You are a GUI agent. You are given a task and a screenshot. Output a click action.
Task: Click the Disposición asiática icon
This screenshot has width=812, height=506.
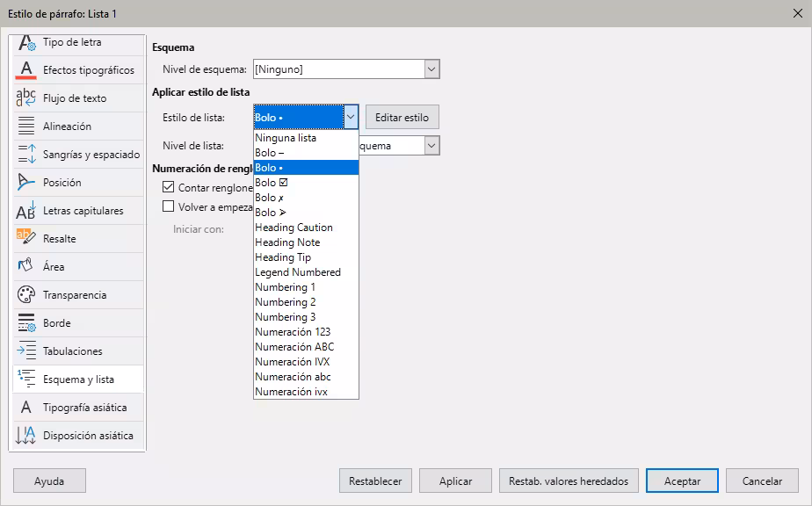click(25, 435)
